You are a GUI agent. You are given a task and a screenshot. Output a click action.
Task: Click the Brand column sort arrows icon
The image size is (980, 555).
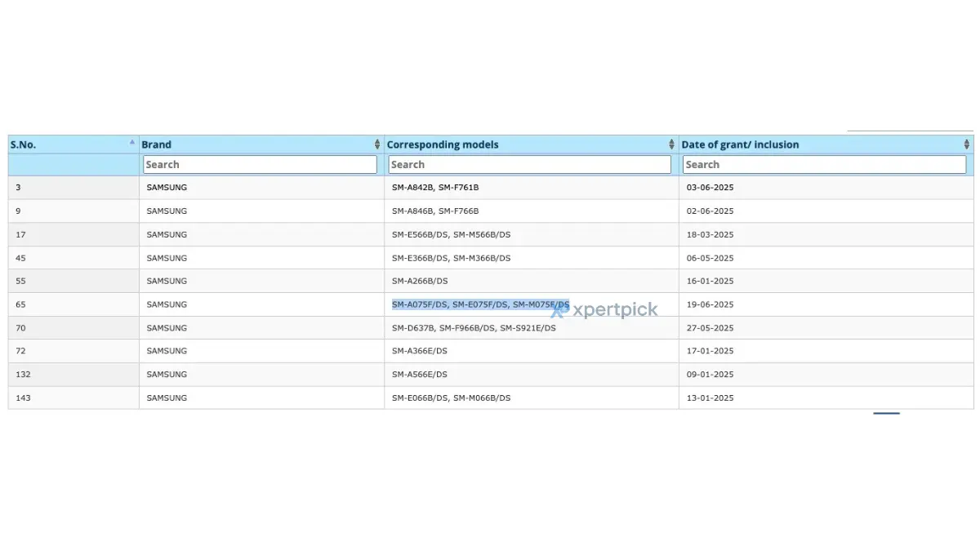click(377, 144)
